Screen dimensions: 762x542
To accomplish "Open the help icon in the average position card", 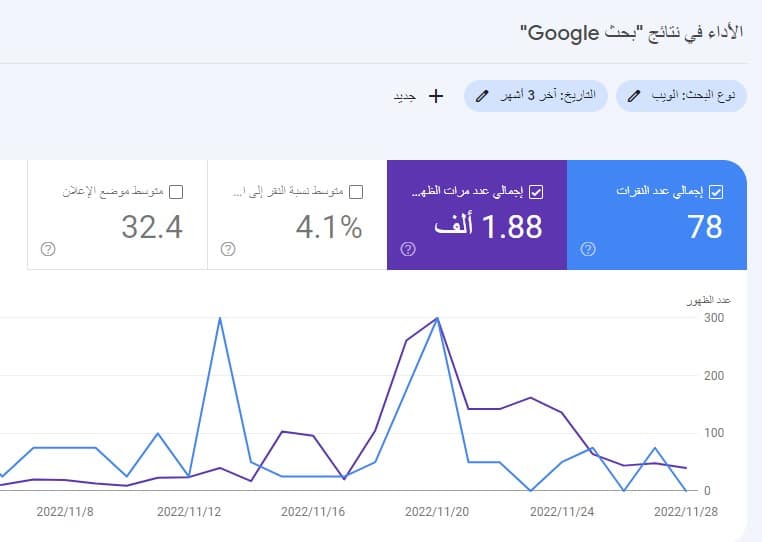I will [47, 250].
